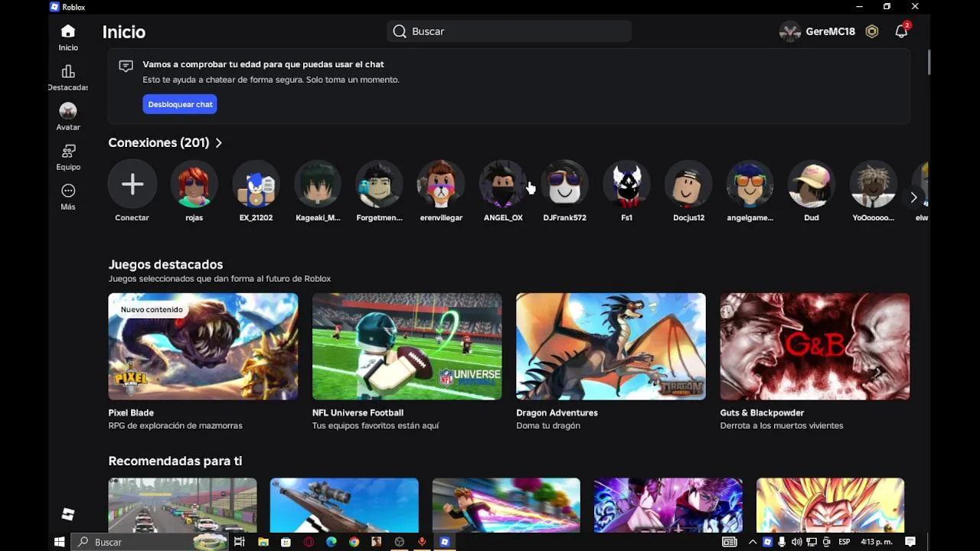Open notifications bell icon

pyautogui.click(x=901, y=31)
